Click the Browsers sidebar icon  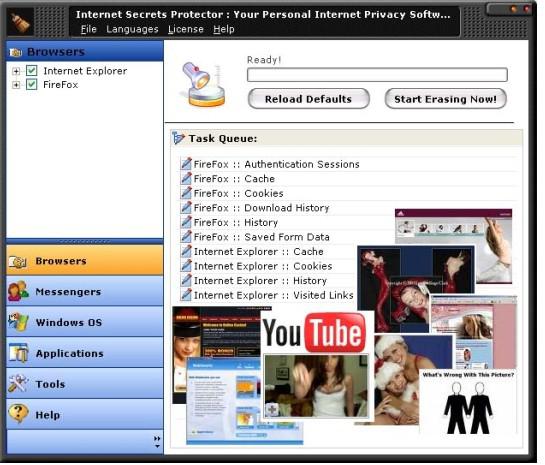[17, 261]
